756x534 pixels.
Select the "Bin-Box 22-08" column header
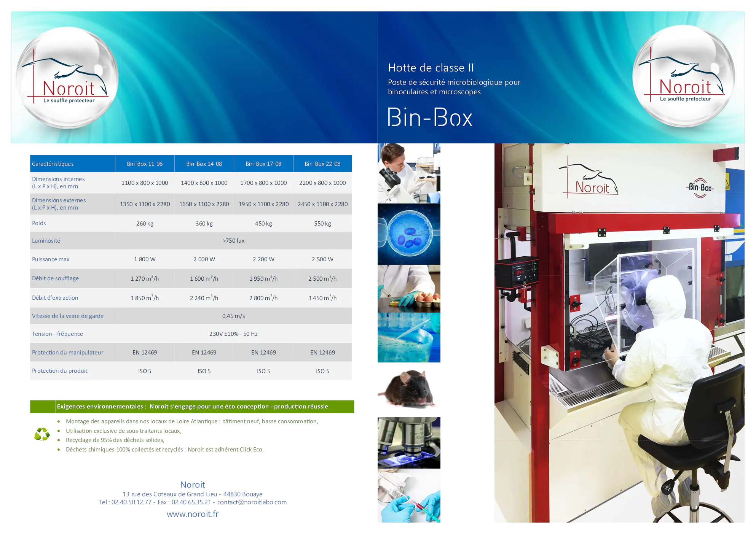pyautogui.click(x=322, y=164)
